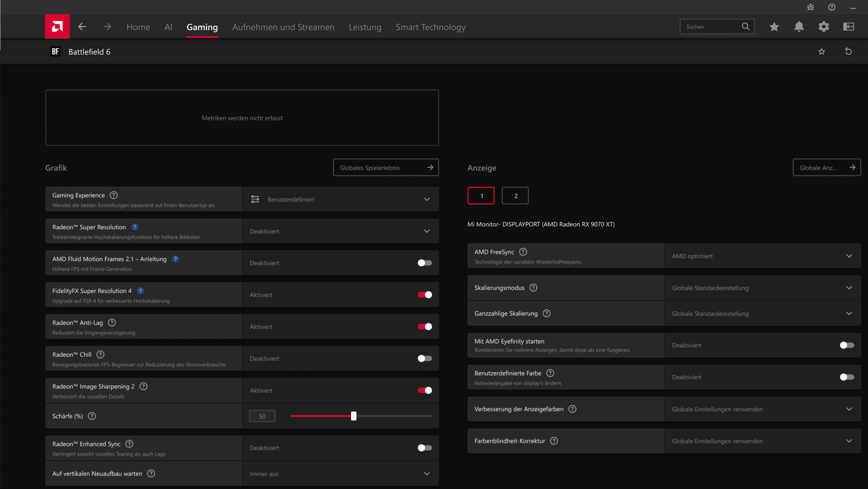Toggle the sidebar panel icon
This screenshot has width=868, height=489.
coord(849,27)
